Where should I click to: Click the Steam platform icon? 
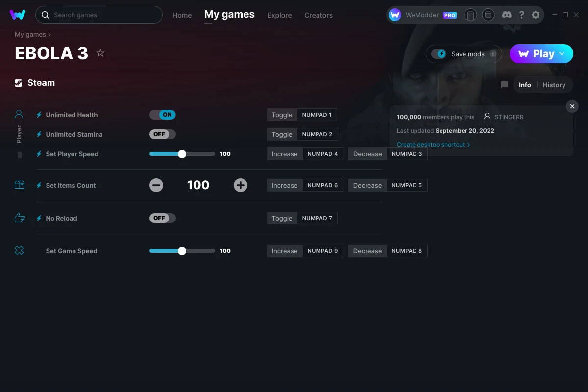(19, 83)
